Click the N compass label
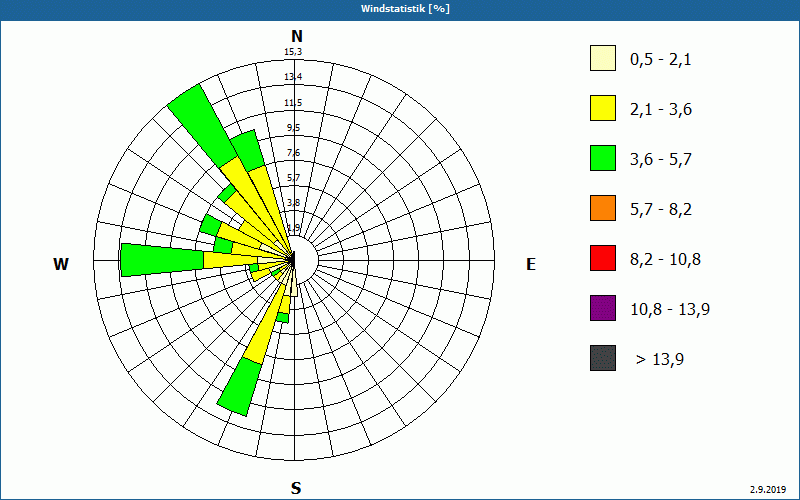 click(296, 36)
